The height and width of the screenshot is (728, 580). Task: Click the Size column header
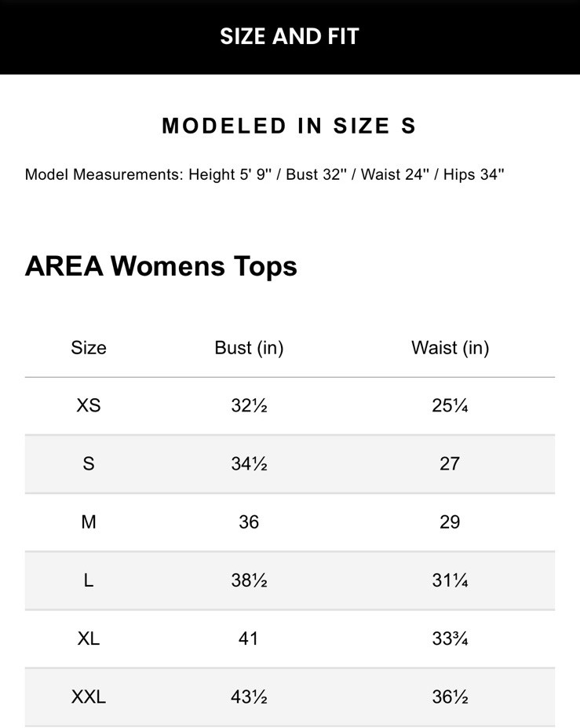click(89, 348)
